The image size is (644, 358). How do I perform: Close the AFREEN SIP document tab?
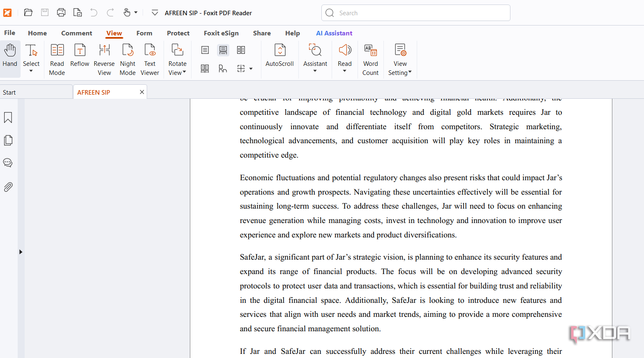click(x=142, y=92)
